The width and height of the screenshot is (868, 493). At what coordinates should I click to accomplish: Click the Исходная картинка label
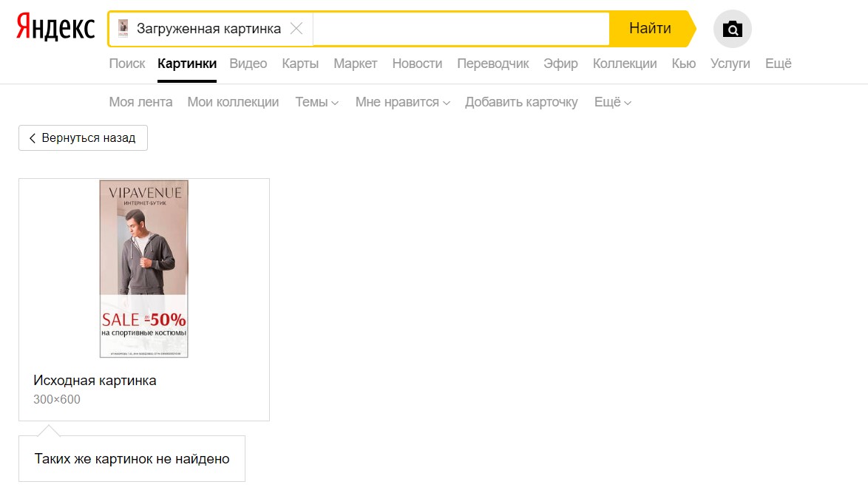[95, 381]
